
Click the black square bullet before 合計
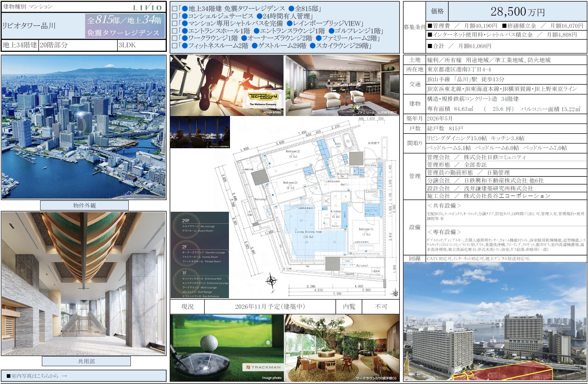[x=430, y=46]
